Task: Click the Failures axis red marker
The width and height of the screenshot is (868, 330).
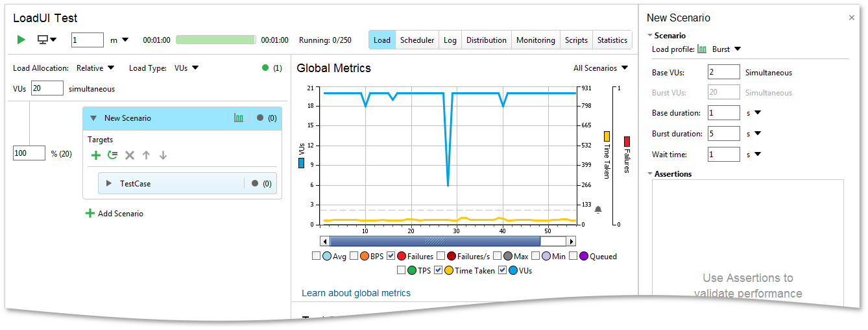Action: click(627, 141)
